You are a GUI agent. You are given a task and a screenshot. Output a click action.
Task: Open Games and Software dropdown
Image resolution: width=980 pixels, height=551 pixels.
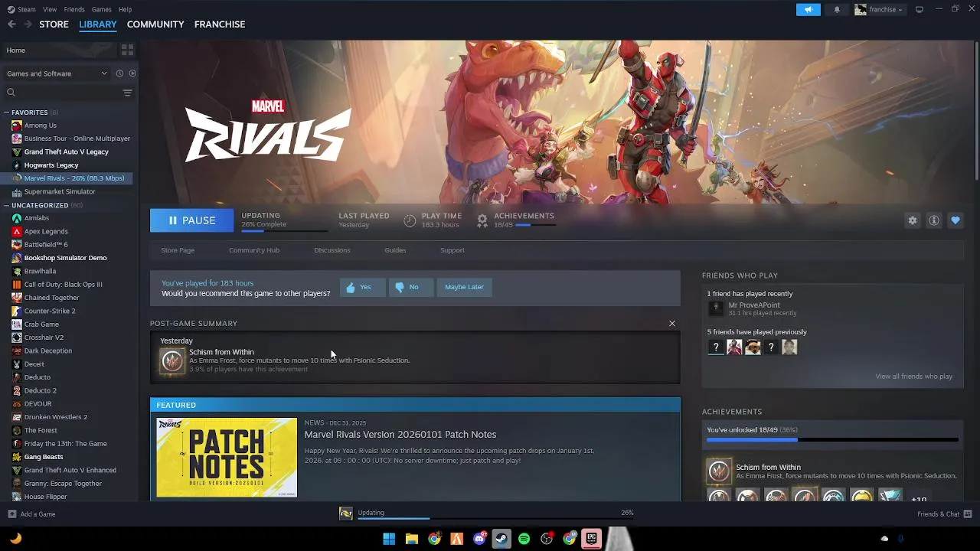click(x=57, y=73)
